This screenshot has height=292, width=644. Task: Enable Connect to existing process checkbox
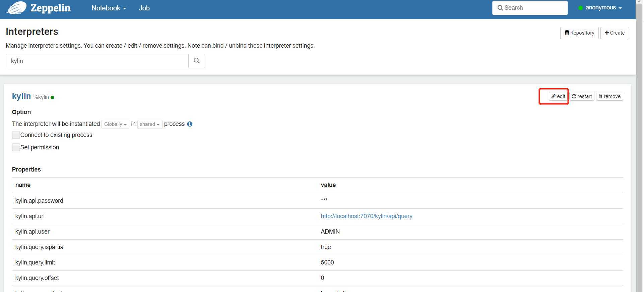coord(16,135)
